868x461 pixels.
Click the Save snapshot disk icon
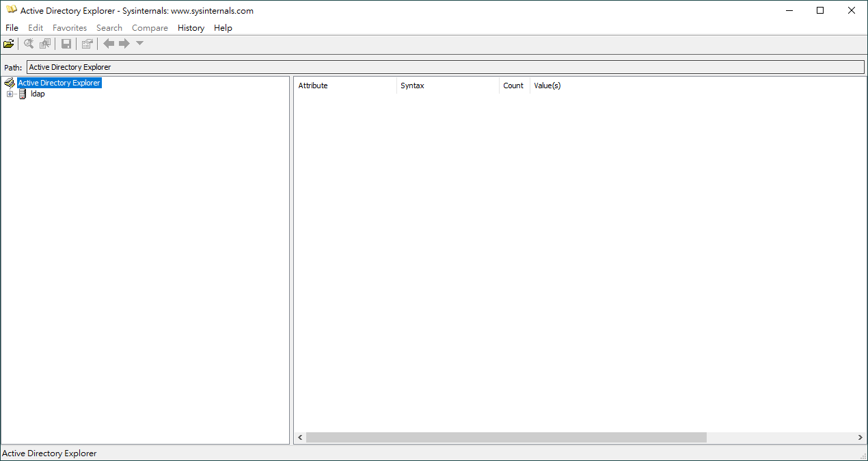pyautogui.click(x=66, y=44)
